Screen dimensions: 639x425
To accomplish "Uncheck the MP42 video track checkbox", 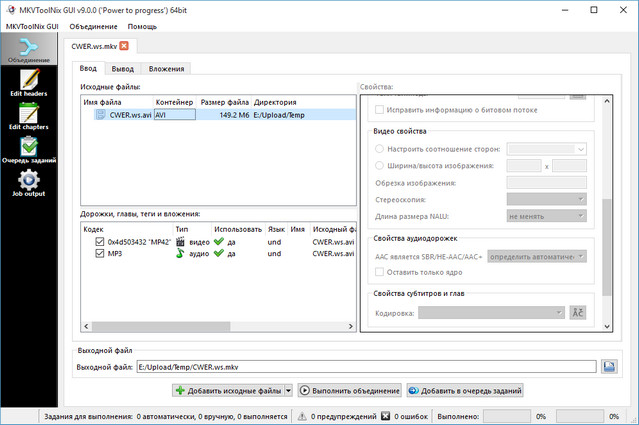I will [x=87, y=241].
